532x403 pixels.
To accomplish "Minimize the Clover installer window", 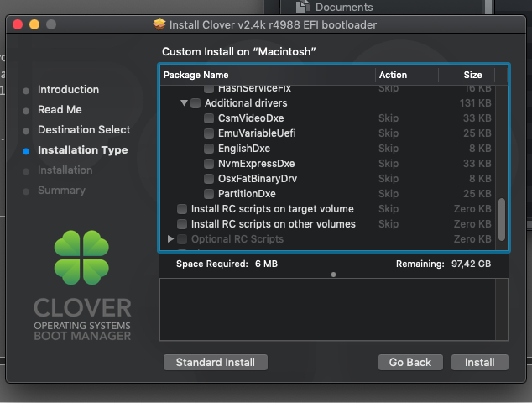I will click(x=34, y=24).
